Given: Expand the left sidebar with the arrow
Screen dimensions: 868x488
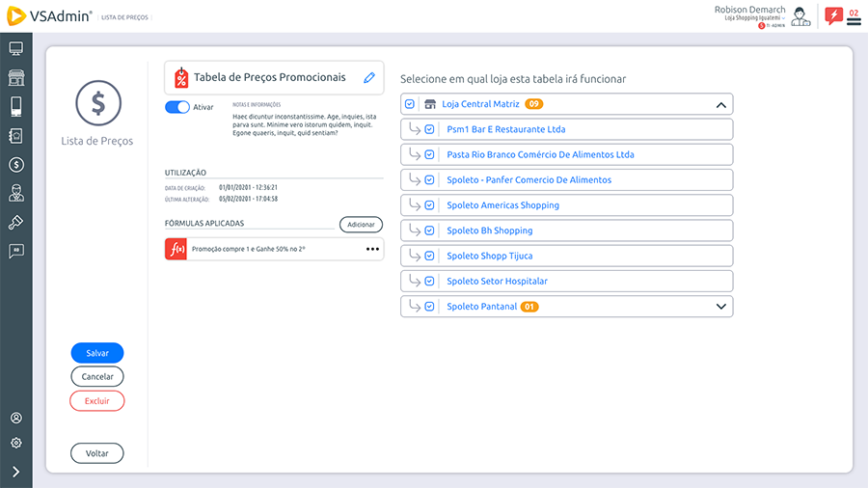Looking at the screenshot, I should [x=16, y=472].
